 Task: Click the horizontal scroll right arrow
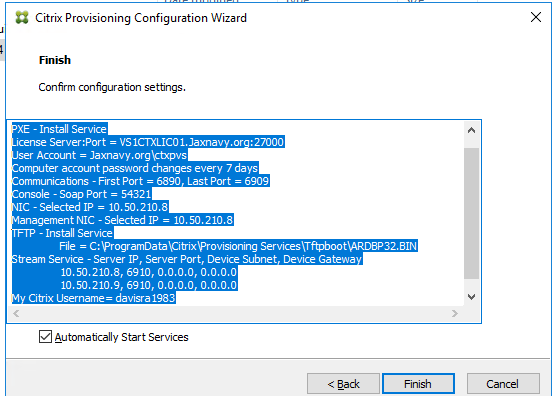[455, 313]
